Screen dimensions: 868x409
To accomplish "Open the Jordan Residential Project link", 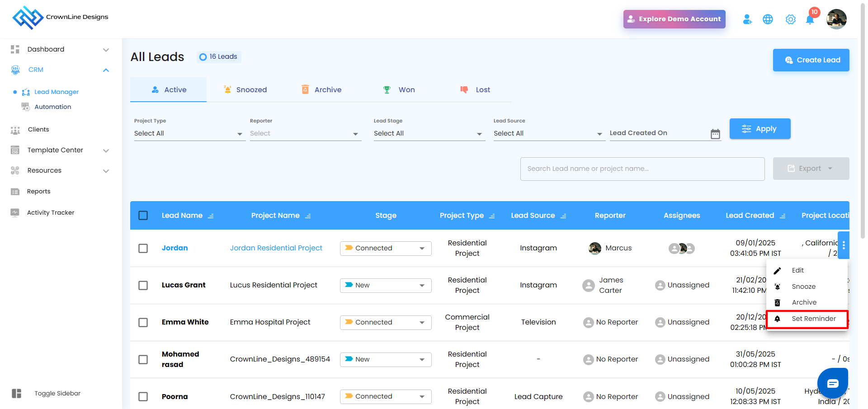I will pyautogui.click(x=276, y=248).
